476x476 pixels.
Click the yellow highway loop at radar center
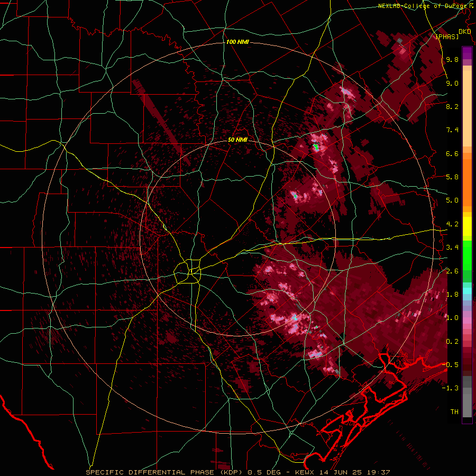(x=188, y=271)
